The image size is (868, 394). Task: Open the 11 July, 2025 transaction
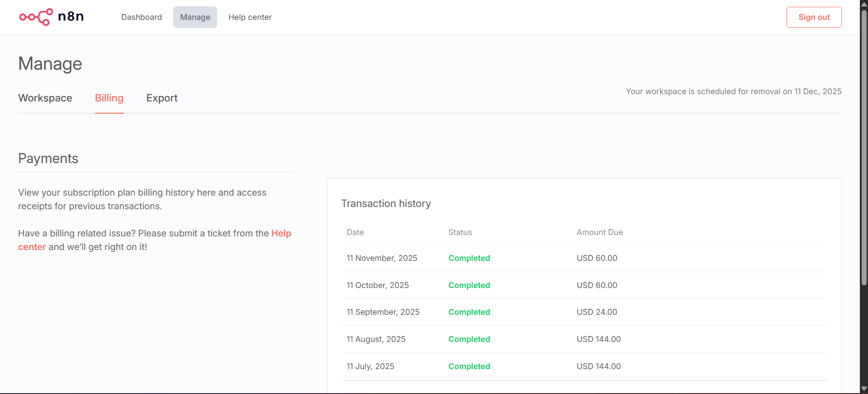[x=370, y=366]
